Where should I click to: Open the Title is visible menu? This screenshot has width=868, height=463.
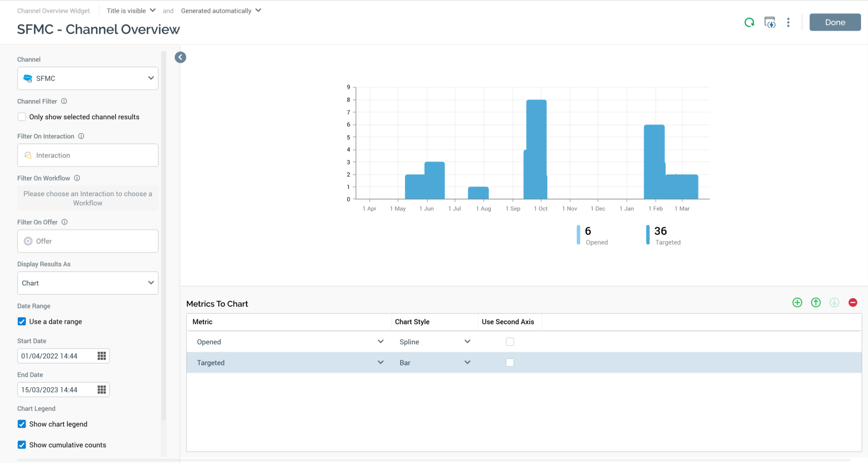[131, 10]
